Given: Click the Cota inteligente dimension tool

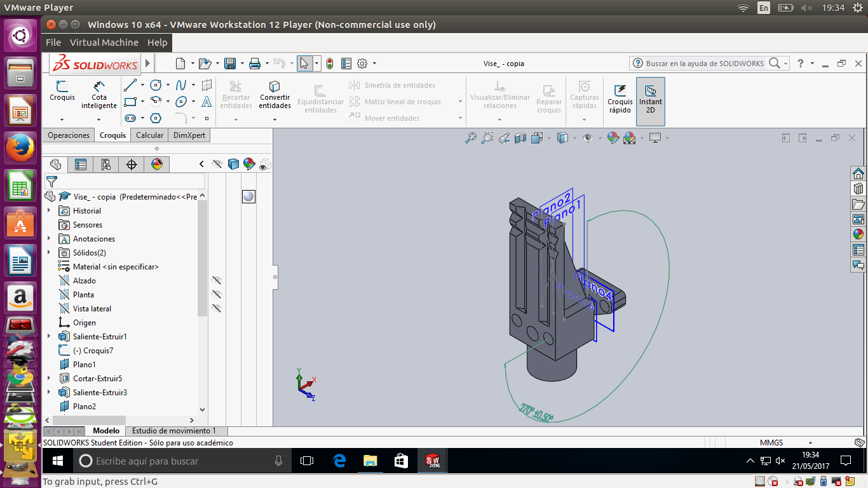Looking at the screenshot, I should tap(98, 94).
